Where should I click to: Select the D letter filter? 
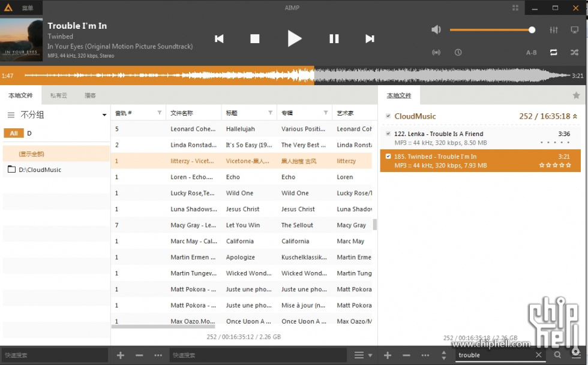click(x=29, y=133)
